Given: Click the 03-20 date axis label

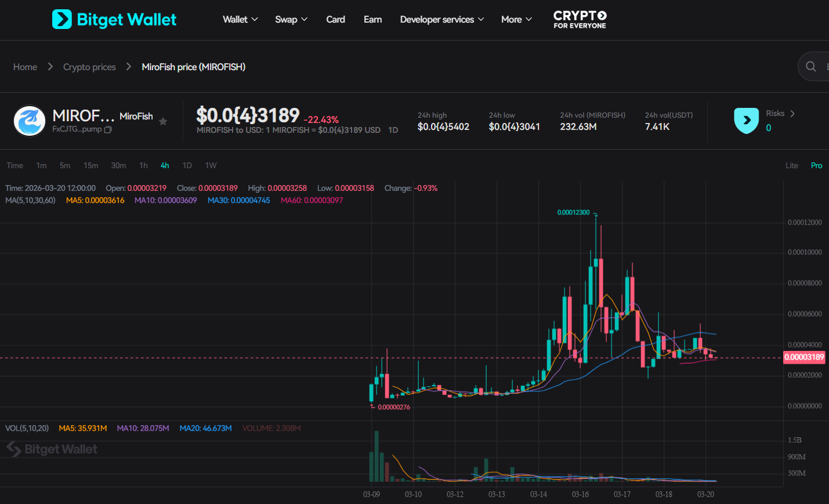Looking at the screenshot, I should [705, 494].
